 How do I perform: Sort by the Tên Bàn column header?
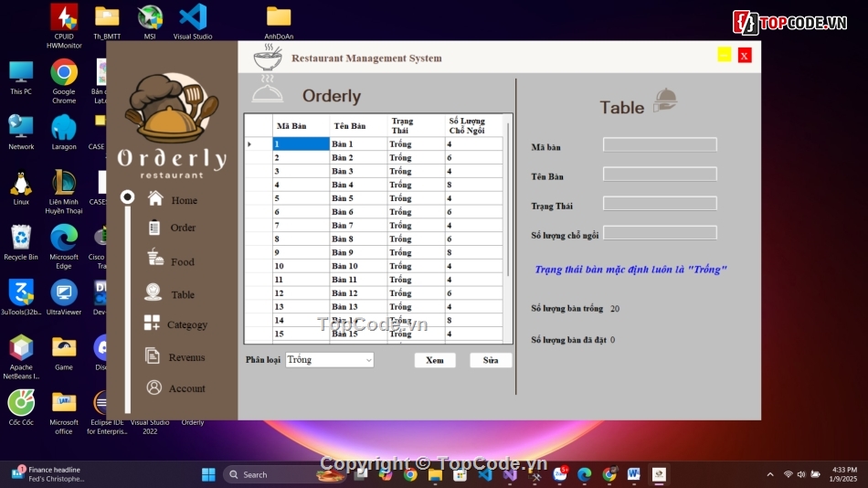pyautogui.click(x=358, y=126)
